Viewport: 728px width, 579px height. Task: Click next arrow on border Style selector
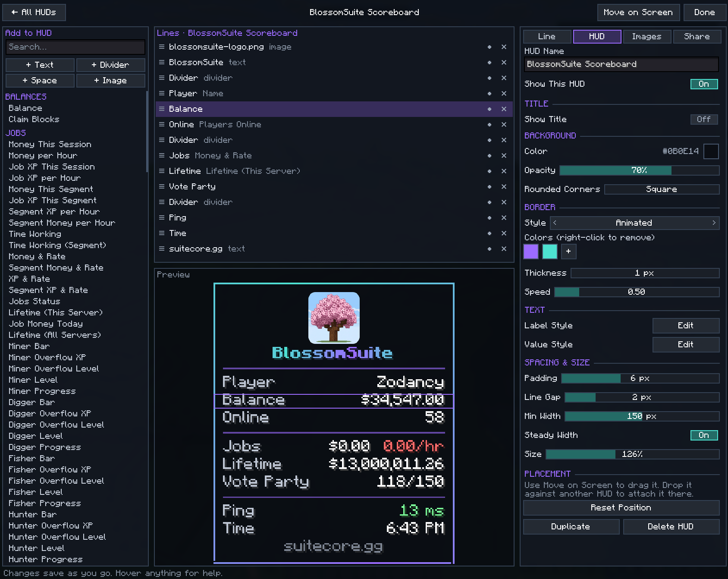tap(714, 223)
